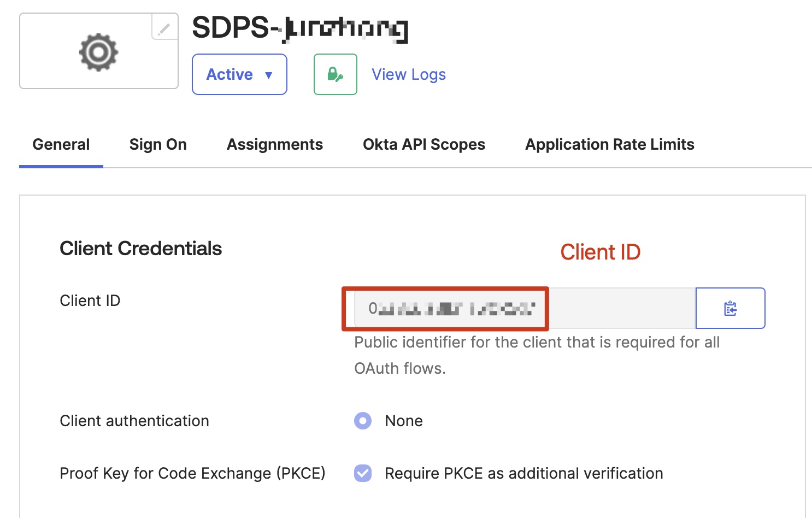The height and width of the screenshot is (518, 812).
Task: Expand the Active dropdown arrow
Action: pos(269,75)
